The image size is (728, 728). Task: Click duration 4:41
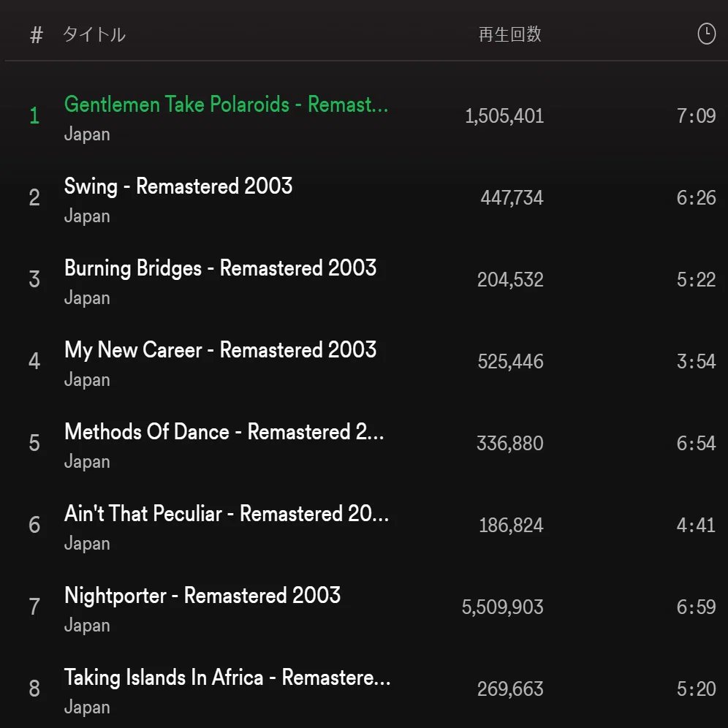pyautogui.click(x=696, y=525)
